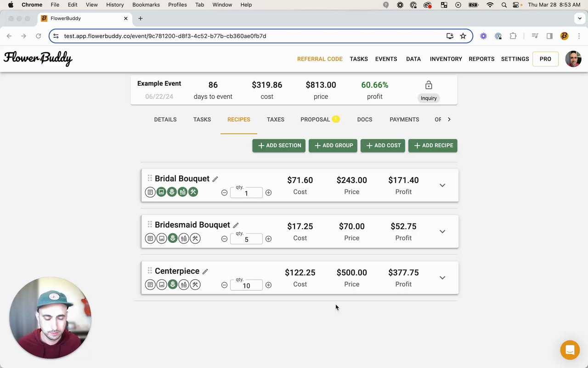The image size is (588, 368).
Task: Click the Add Recipe button
Action: 433,145
